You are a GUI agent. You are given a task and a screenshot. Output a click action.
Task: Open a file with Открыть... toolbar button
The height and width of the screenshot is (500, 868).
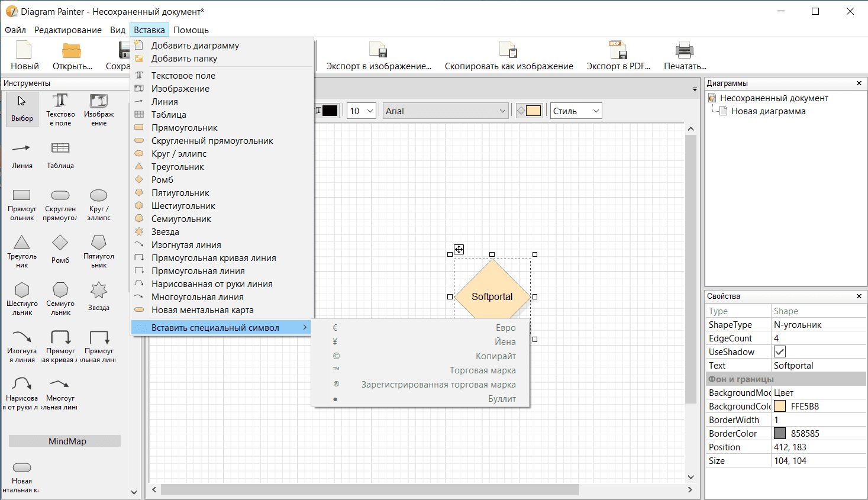pos(72,56)
